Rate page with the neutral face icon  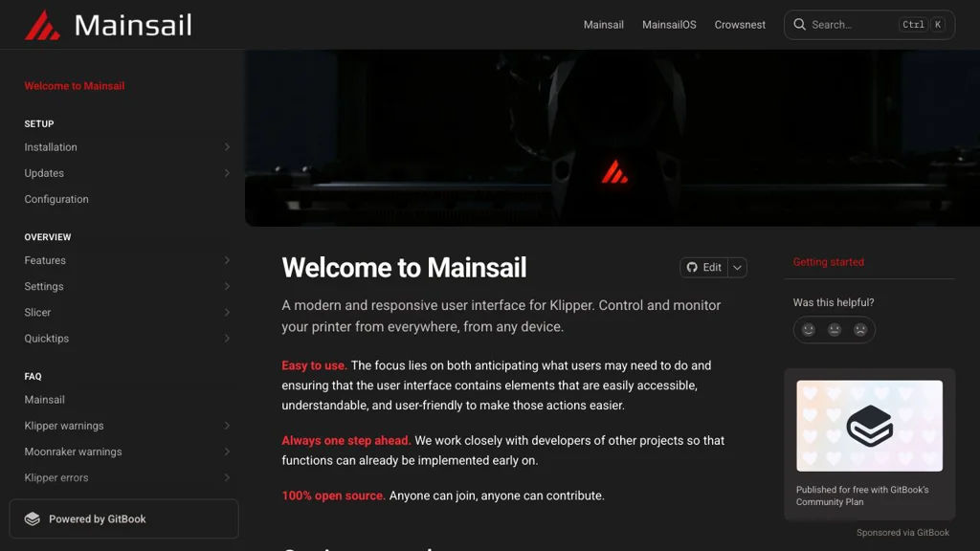(835, 330)
